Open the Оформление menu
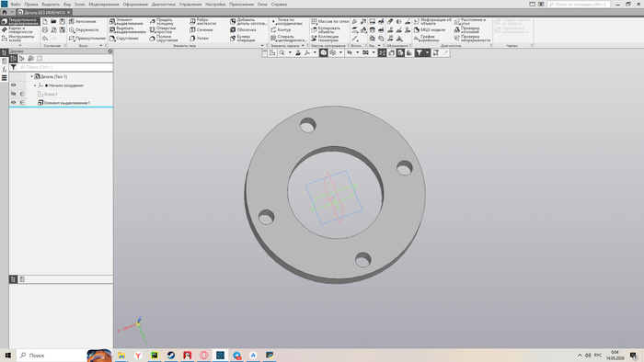The height and width of the screenshot is (362, 644). tap(135, 4)
